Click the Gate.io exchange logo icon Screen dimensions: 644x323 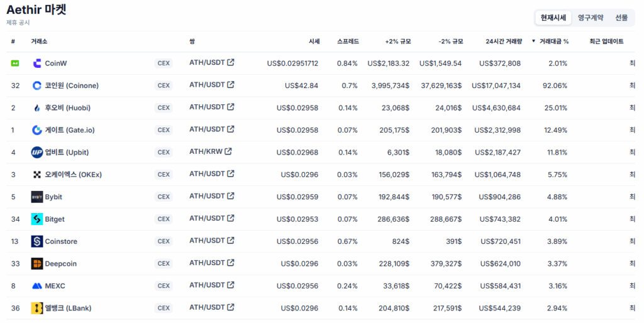36,130
